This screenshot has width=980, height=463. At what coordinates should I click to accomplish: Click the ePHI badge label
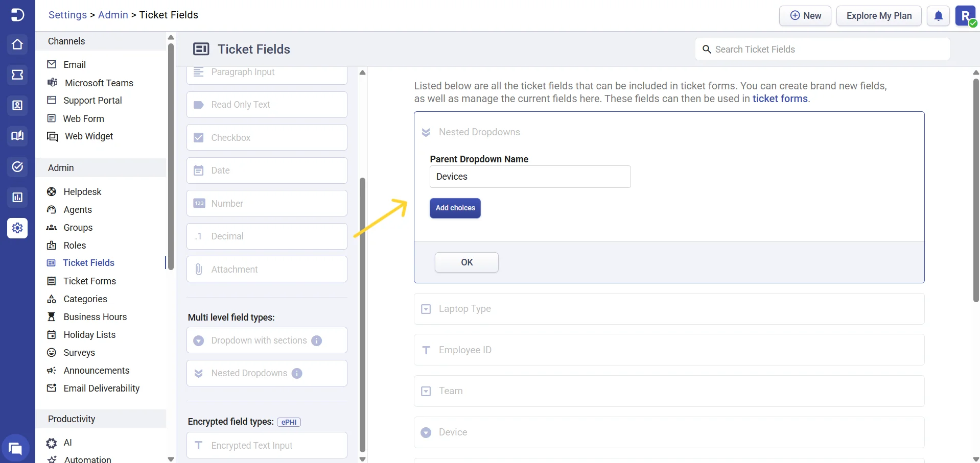tap(289, 422)
